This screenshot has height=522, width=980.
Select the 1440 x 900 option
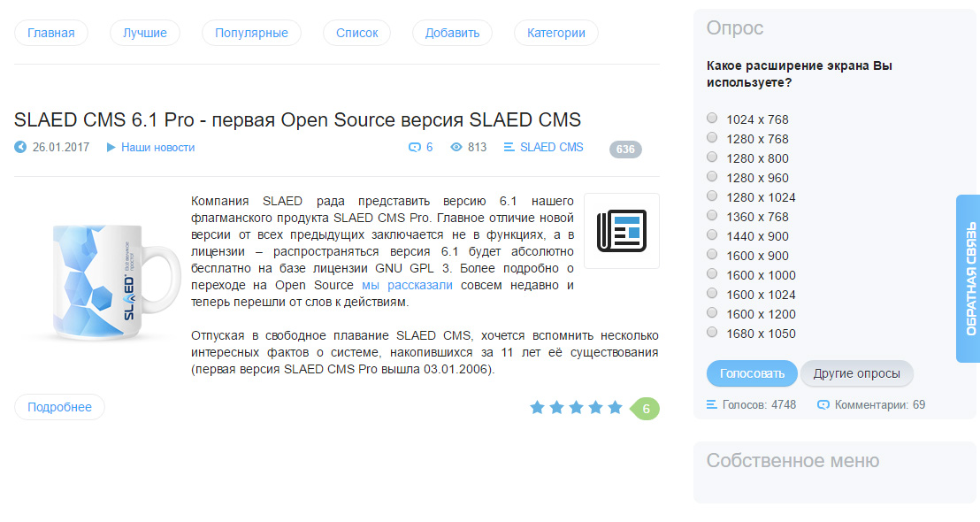click(x=712, y=234)
